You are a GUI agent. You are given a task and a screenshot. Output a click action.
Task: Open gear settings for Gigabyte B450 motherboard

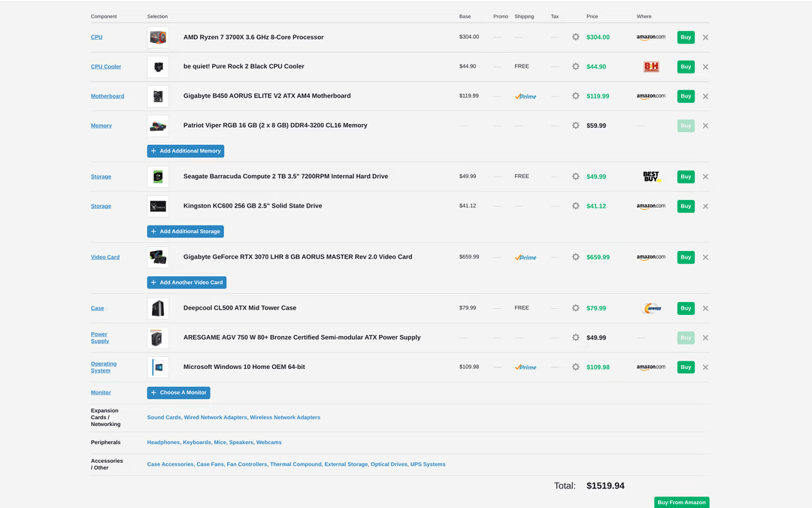click(575, 96)
